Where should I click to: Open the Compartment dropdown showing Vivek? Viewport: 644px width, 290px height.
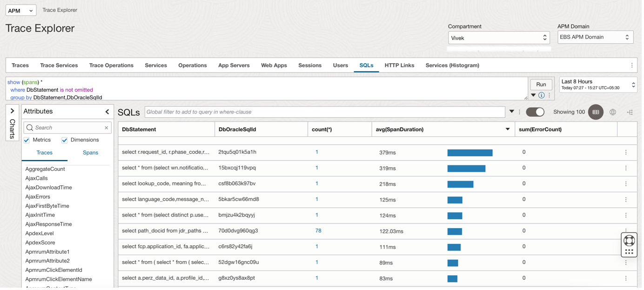click(499, 38)
